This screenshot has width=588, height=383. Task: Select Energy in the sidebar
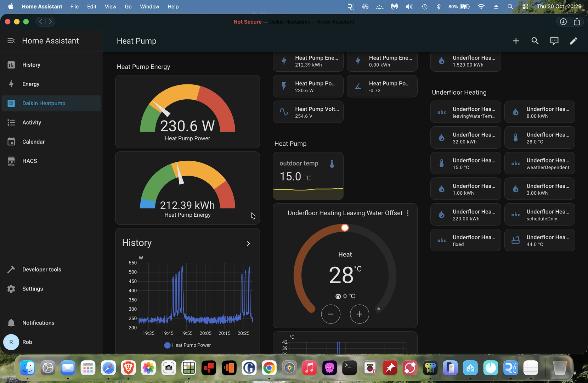31,84
